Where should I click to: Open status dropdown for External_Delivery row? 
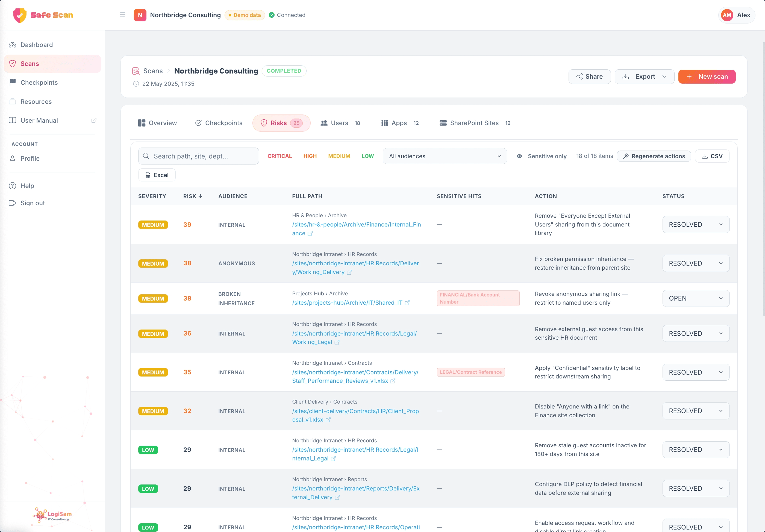pos(696,489)
